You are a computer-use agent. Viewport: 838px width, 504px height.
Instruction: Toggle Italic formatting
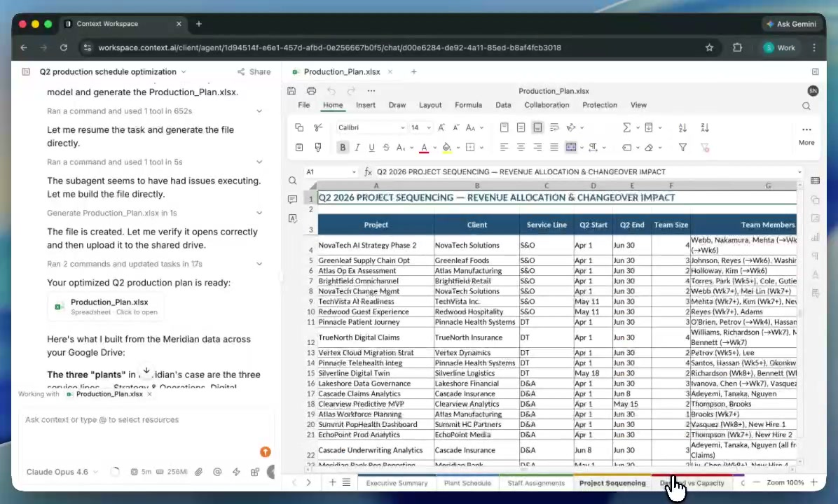click(357, 148)
